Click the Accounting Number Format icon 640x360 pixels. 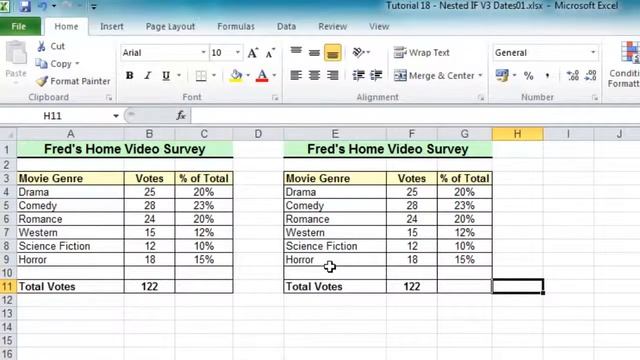pos(502,76)
